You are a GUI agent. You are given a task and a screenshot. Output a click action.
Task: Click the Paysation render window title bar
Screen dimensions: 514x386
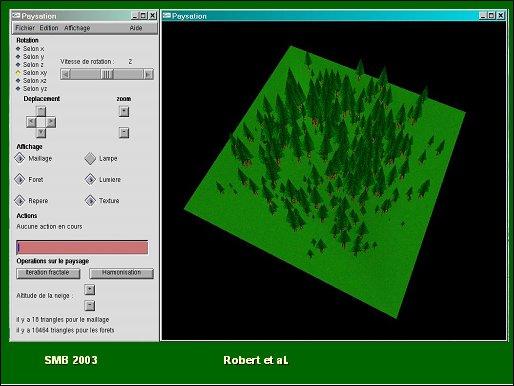(333, 16)
